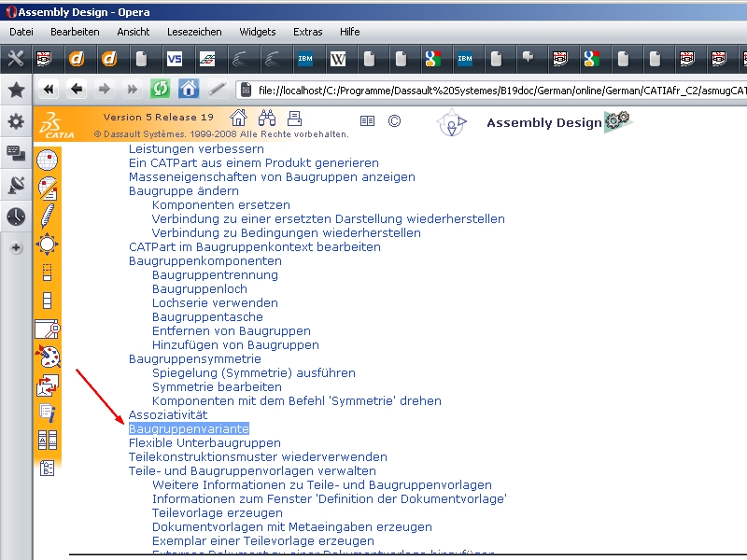Image resolution: width=747 pixels, height=560 pixels.
Task: Open the satellite dish panel icon
Action: coord(16,185)
